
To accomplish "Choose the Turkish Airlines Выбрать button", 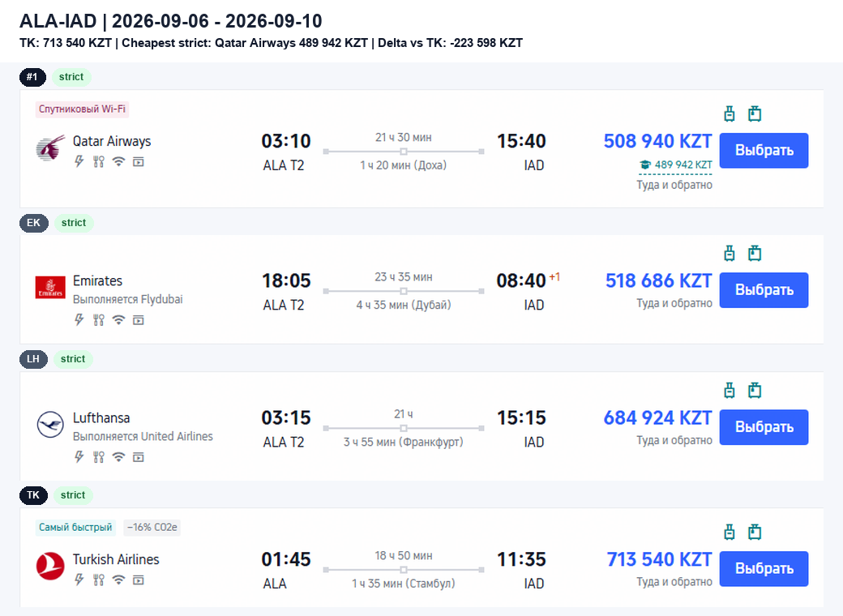I will pos(764,569).
